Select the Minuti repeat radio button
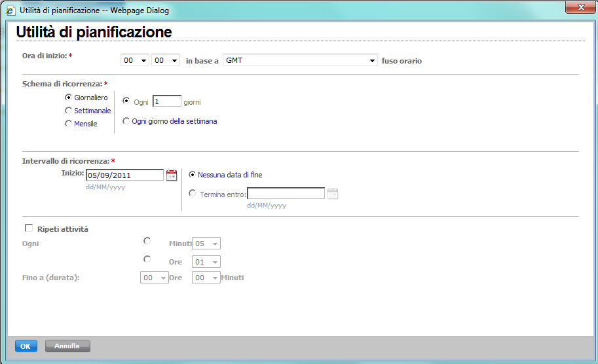598x364 pixels. (147, 240)
